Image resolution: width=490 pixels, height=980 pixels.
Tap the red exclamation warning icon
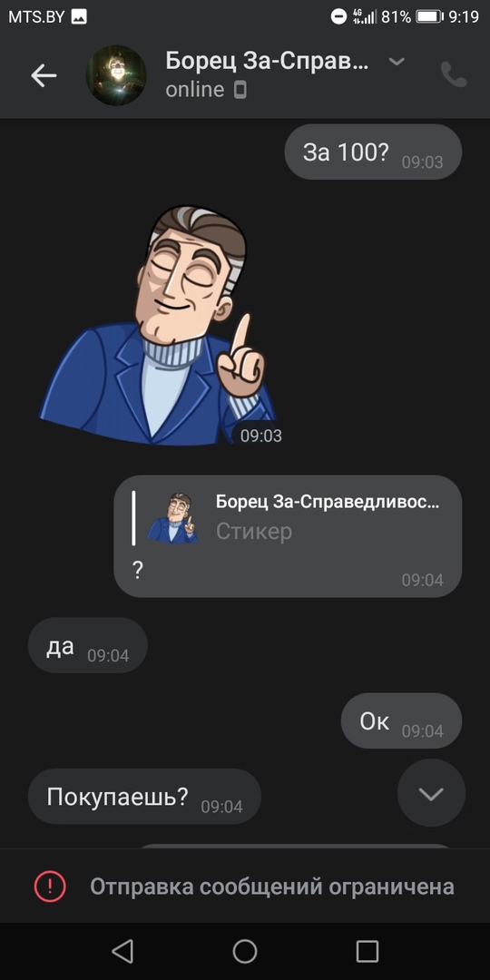(x=50, y=887)
